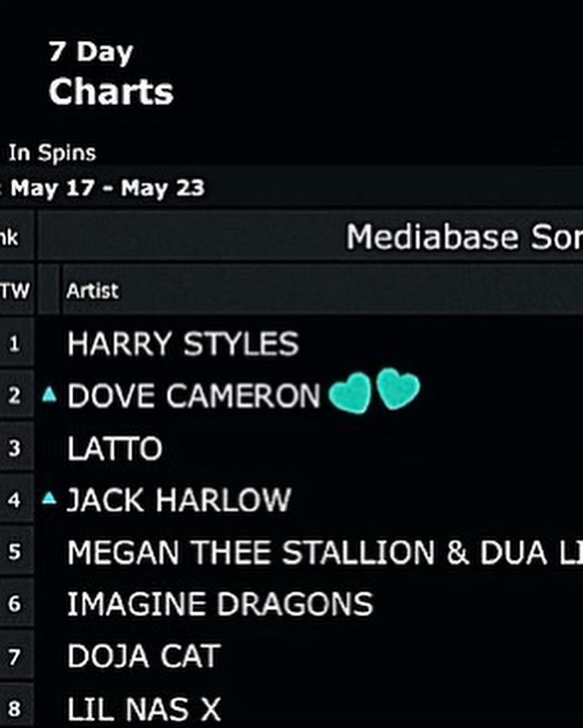Image resolution: width=583 pixels, height=728 pixels.
Task: Click the 7 Day Charts heading
Action: [x=111, y=74]
